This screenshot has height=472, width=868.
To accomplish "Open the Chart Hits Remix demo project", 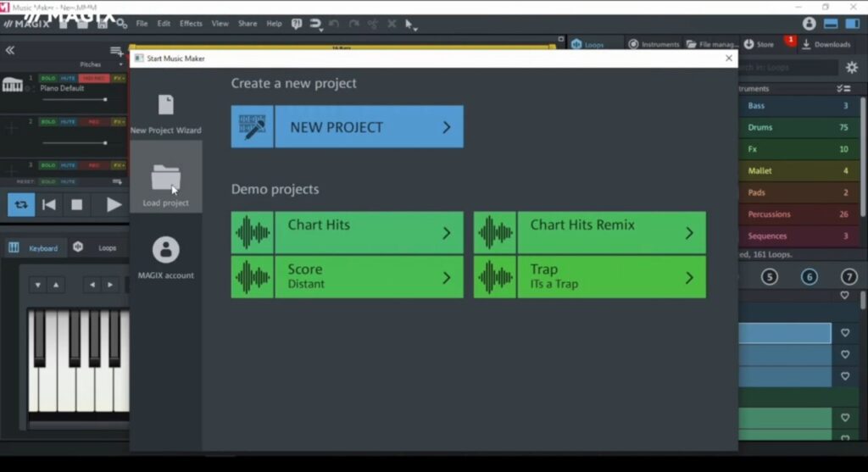I will pos(590,232).
